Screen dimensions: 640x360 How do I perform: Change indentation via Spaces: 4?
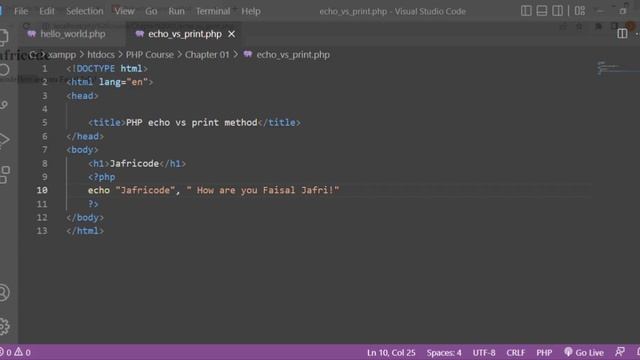click(444, 352)
